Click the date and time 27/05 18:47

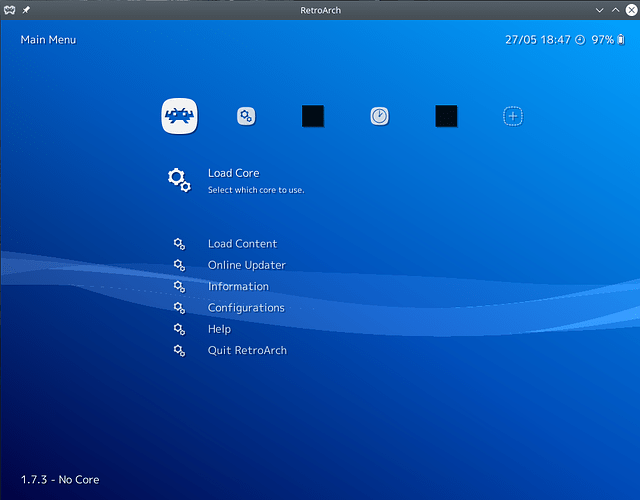click(538, 40)
